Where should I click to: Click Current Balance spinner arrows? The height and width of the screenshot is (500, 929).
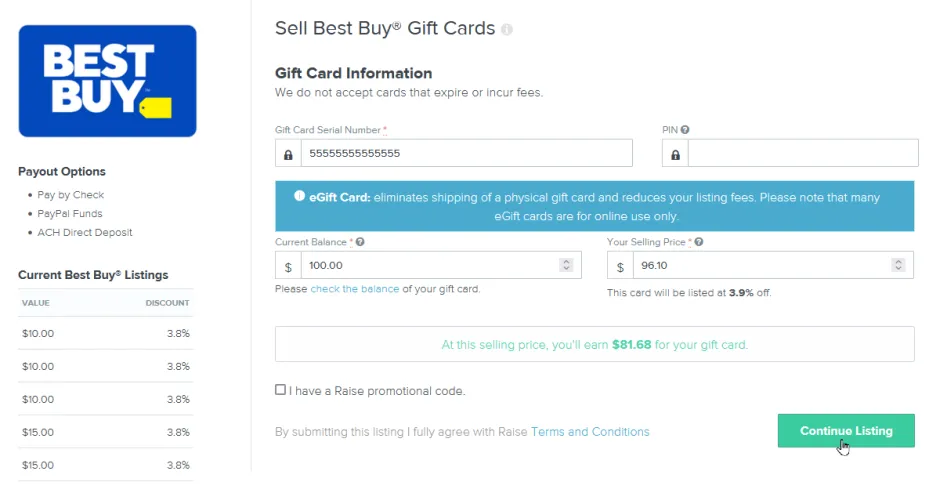[x=565, y=266]
